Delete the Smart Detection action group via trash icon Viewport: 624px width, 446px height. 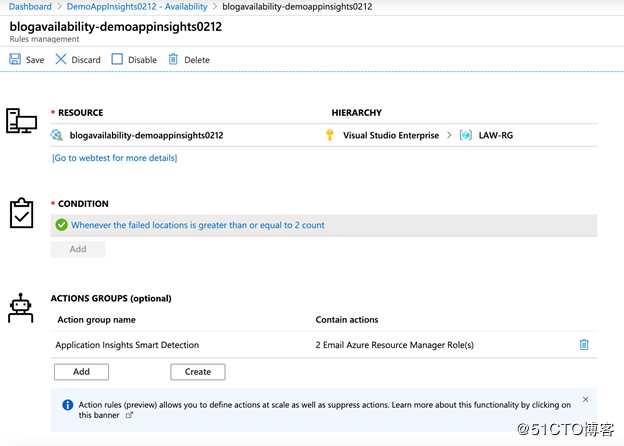[584, 345]
